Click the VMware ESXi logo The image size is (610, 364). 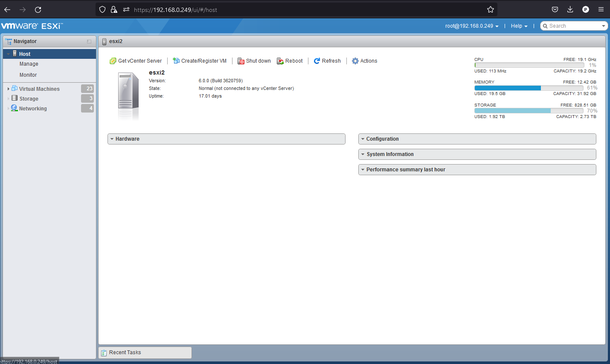click(x=32, y=26)
